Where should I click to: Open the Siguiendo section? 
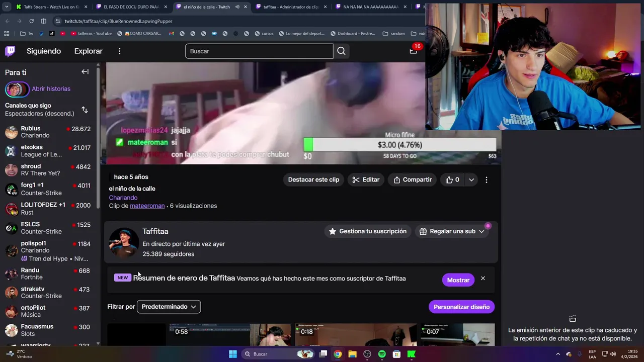tap(44, 51)
